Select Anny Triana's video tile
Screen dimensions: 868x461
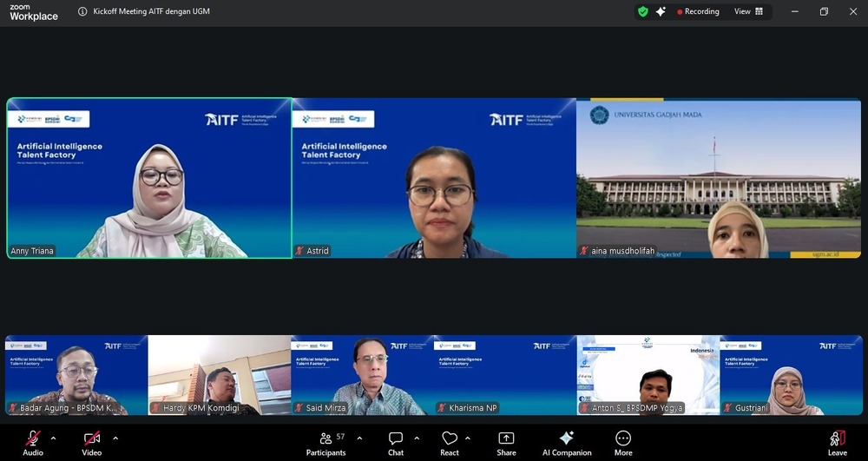click(149, 178)
